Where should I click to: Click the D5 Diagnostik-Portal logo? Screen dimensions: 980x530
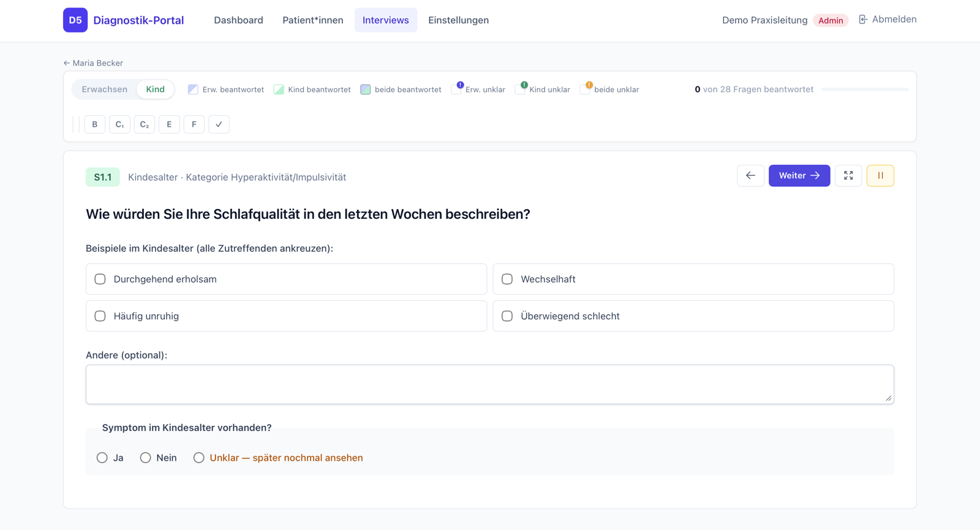pos(124,20)
